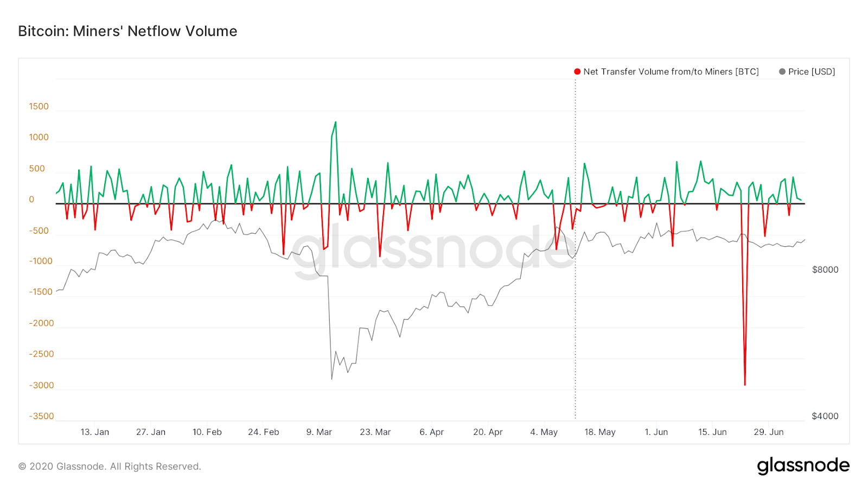Select the Bitcoin: Miners' Netflow Volume title
Viewport: 868px width, 488px height.
click(127, 31)
